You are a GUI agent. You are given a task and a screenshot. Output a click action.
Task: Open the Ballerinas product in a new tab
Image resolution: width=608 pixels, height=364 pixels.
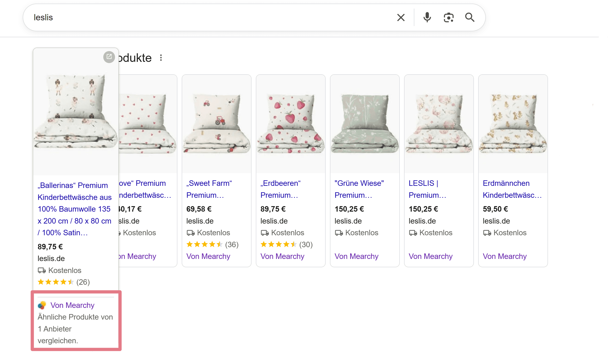point(109,57)
